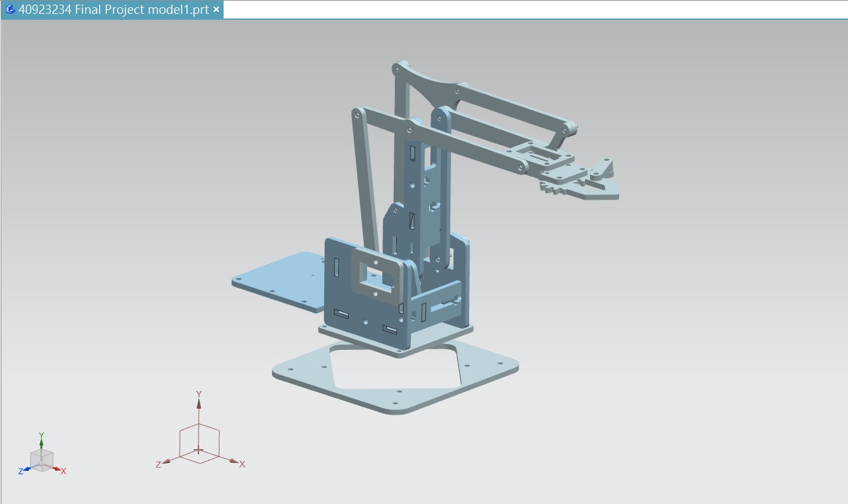The height and width of the screenshot is (504, 848).
Task: Close the Final Project model1.prt tab
Action: click(x=216, y=10)
